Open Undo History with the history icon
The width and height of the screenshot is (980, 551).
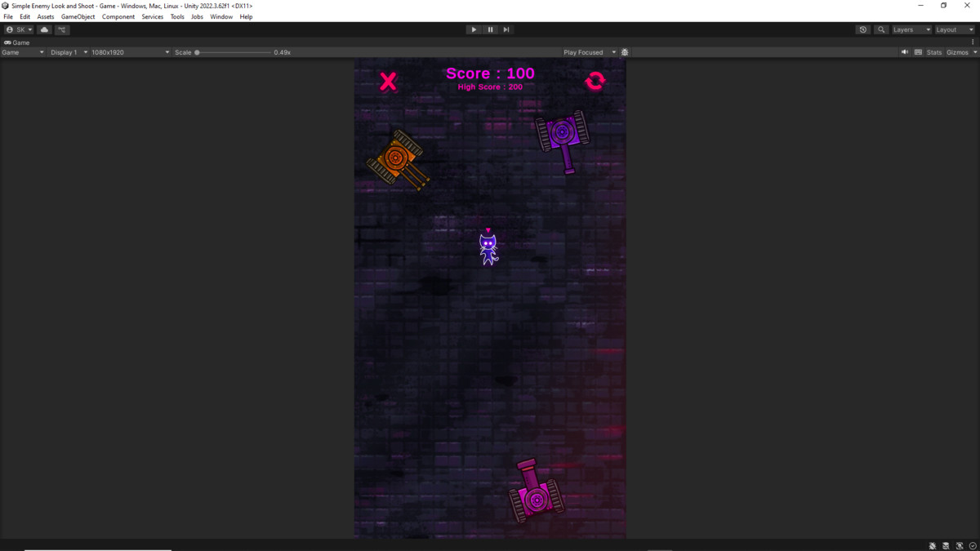point(863,29)
